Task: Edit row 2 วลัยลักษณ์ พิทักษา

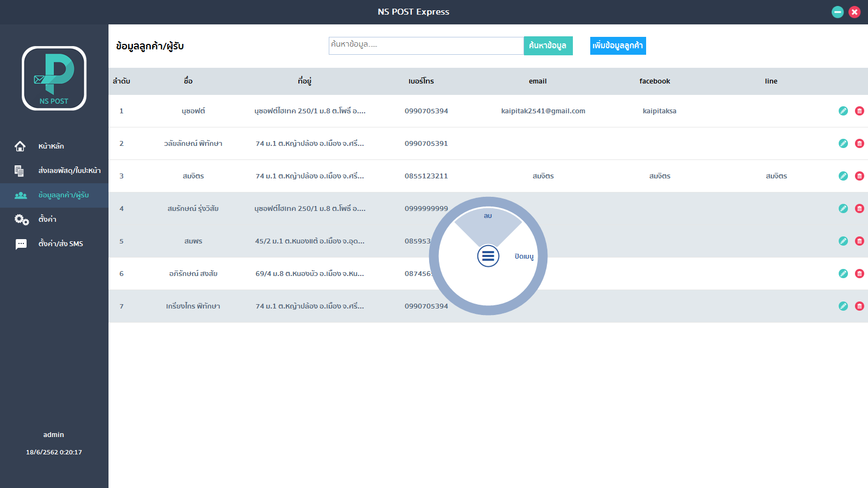Action: [843, 143]
